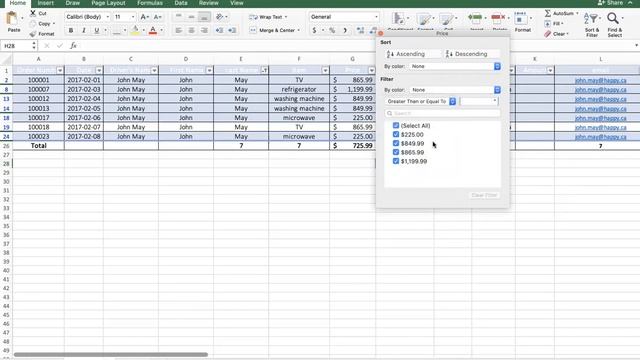
Task: Click the Format cells icon
Action: (x=521, y=19)
